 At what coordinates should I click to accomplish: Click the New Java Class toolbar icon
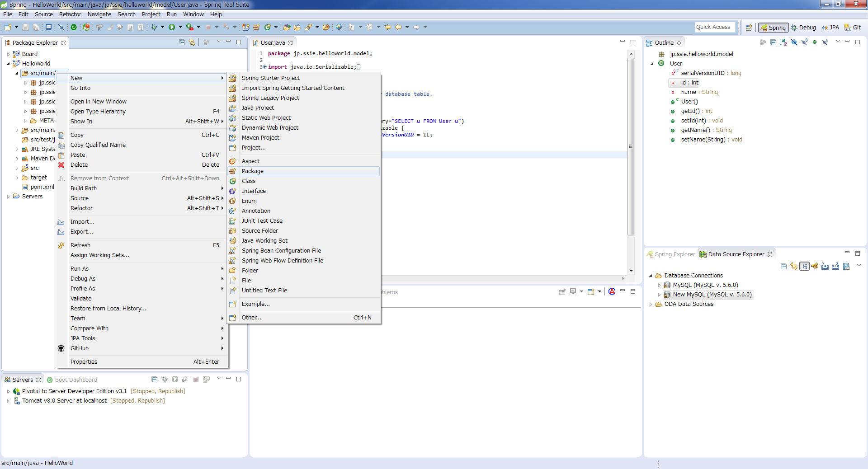(267, 28)
